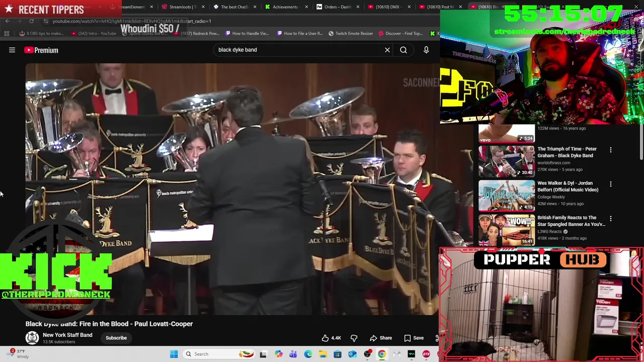Image resolution: width=644 pixels, height=362 pixels.
Task: Share the video
Action: pyautogui.click(x=381, y=338)
